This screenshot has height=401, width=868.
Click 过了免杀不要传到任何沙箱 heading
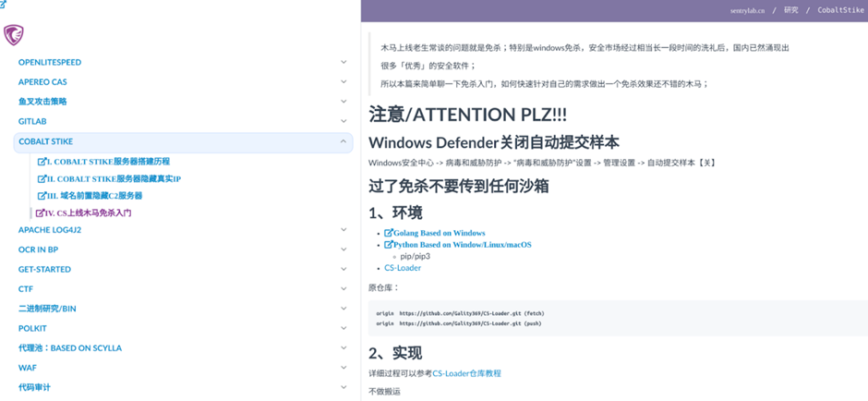[459, 186]
